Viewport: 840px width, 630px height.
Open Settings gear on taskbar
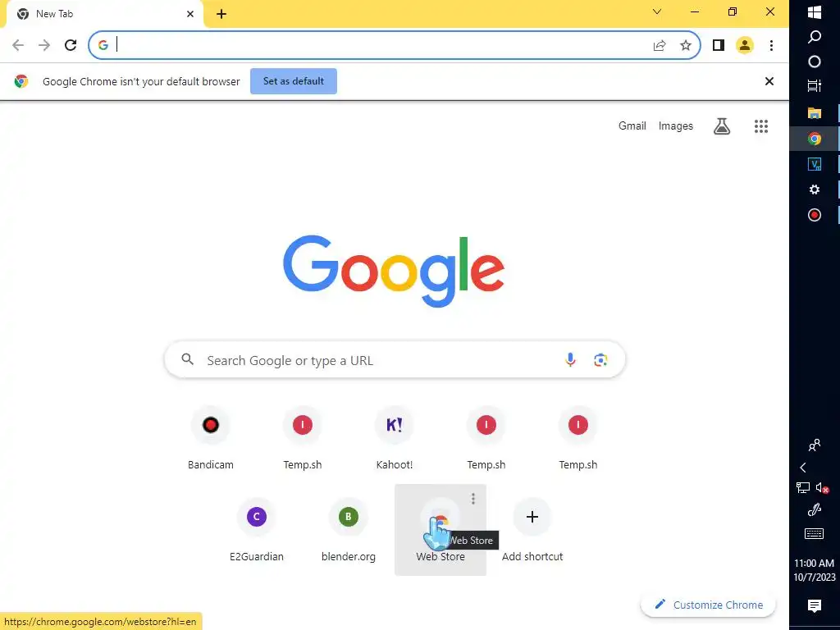[x=815, y=189]
